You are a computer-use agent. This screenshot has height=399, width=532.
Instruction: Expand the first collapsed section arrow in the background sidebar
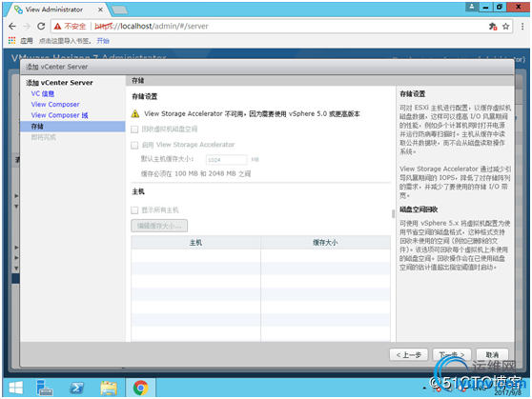pos(16,196)
